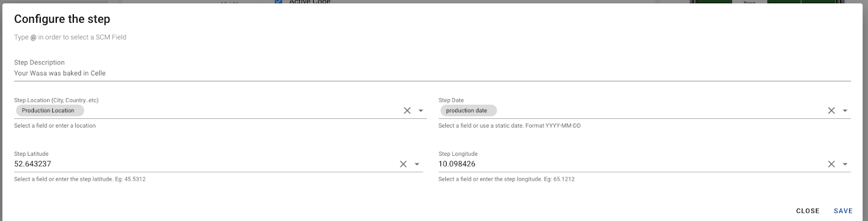Select the Production Location chip
This screenshot has height=221, width=868.
(x=49, y=111)
